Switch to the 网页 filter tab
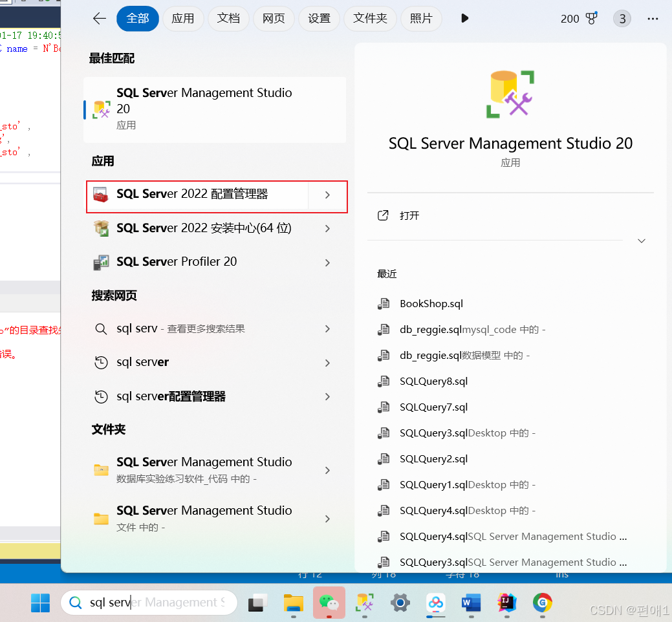Screen dimensions: 672x622 pos(274,18)
